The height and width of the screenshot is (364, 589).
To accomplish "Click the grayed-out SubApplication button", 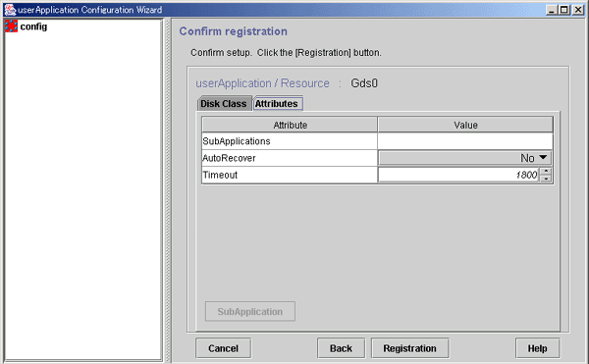I will click(250, 311).
